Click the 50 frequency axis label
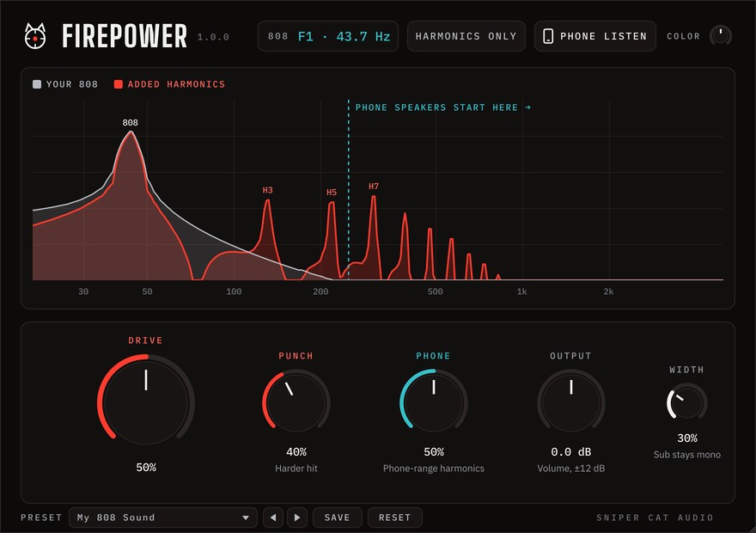Viewport: 756px width, 533px height. (x=147, y=291)
